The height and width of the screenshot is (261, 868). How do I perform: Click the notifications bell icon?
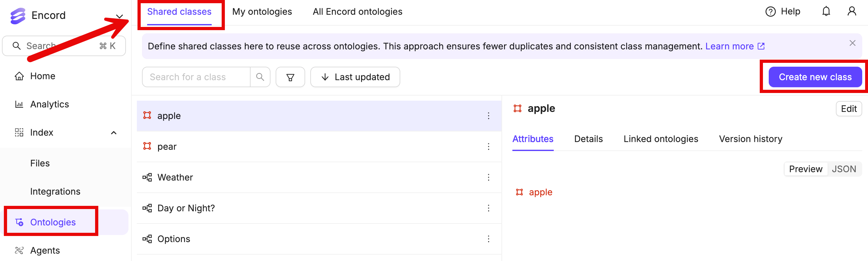[x=826, y=12]
